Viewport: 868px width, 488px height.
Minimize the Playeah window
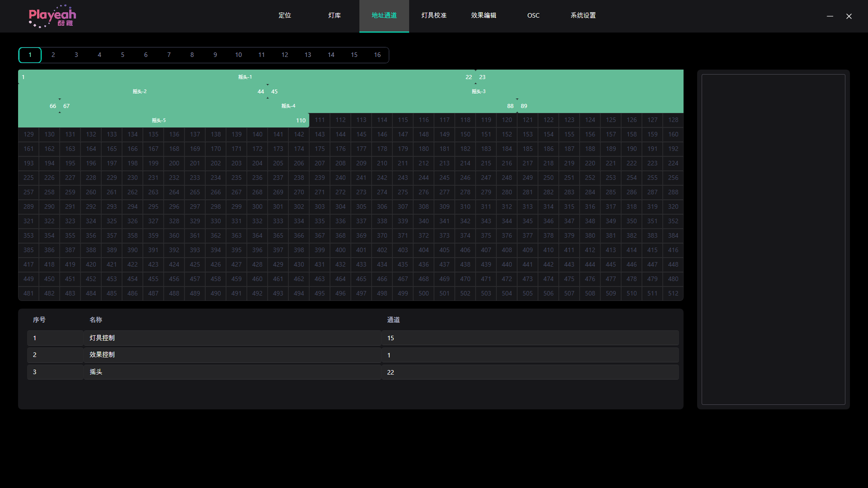[x=830, y=16]
